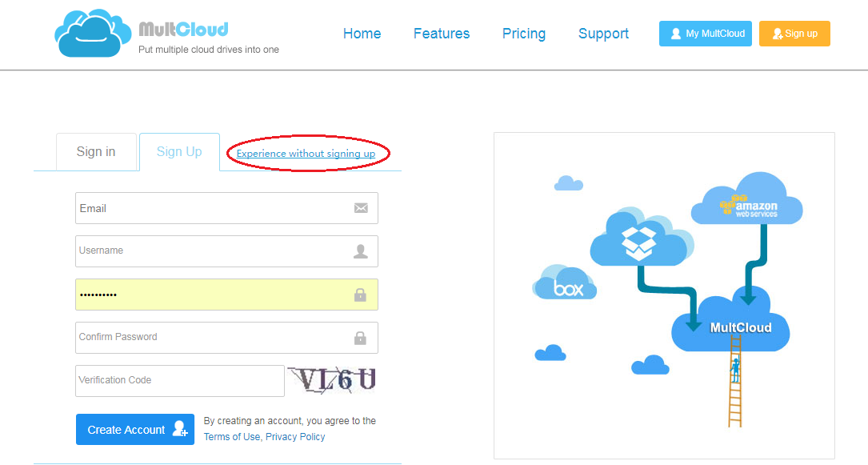Click the MultCloud wordmark text
This screenshot has width=868, height=465.
pos(183,29)
